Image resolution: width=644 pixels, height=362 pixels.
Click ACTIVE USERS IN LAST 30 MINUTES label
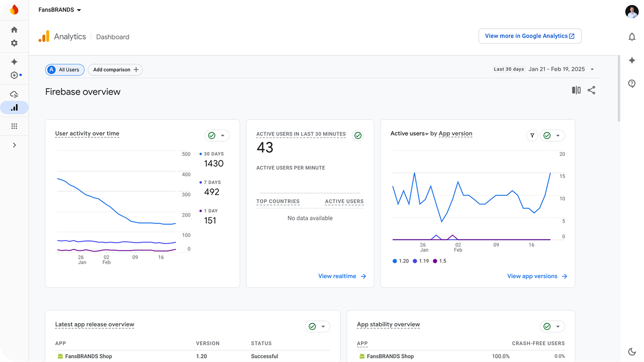click(301, 134)
